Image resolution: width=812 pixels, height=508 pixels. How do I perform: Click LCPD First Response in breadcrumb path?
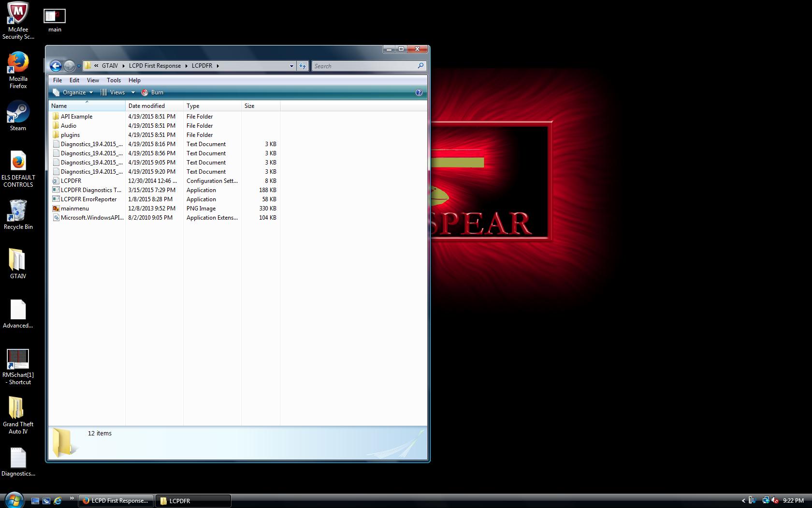155,66
